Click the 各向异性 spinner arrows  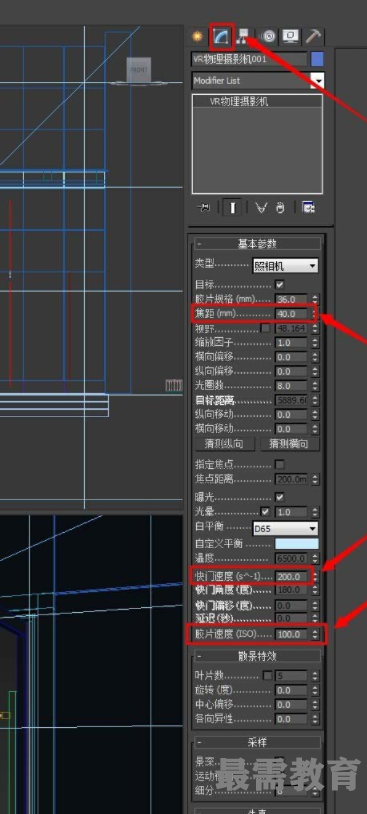tap(315, 719)
